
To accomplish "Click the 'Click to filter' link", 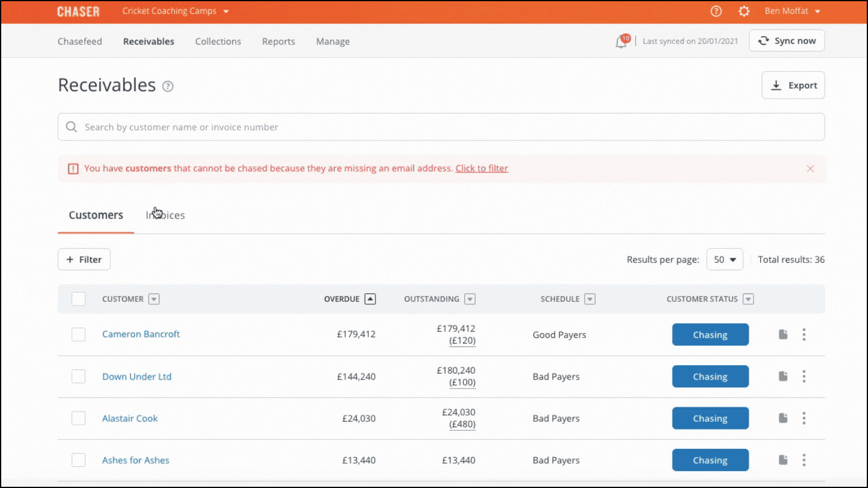I will [x=482, y=169].
